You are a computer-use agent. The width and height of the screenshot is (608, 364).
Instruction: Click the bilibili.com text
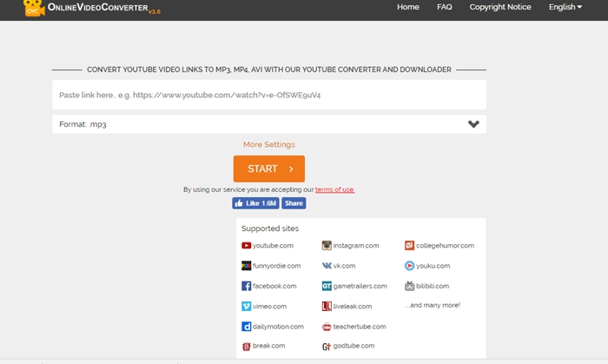tap(433, 286)
